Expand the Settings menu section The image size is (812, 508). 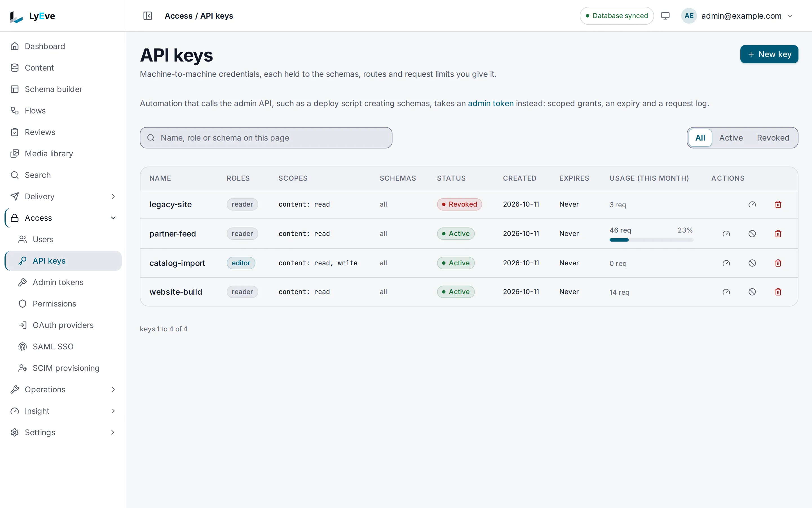63,432
